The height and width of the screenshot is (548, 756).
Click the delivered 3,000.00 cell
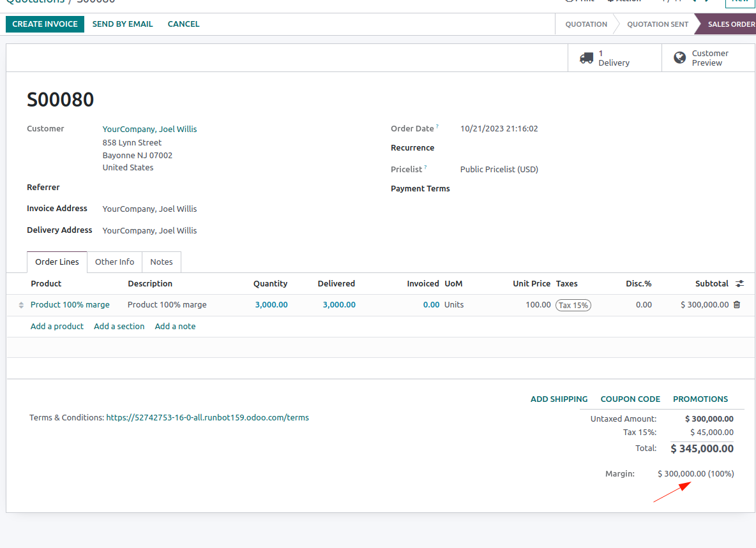point(339,305)
